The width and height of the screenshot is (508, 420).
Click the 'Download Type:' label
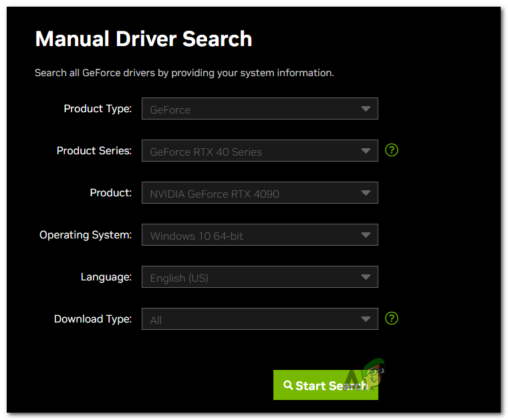pyautogui.click(x=93, y=319)
